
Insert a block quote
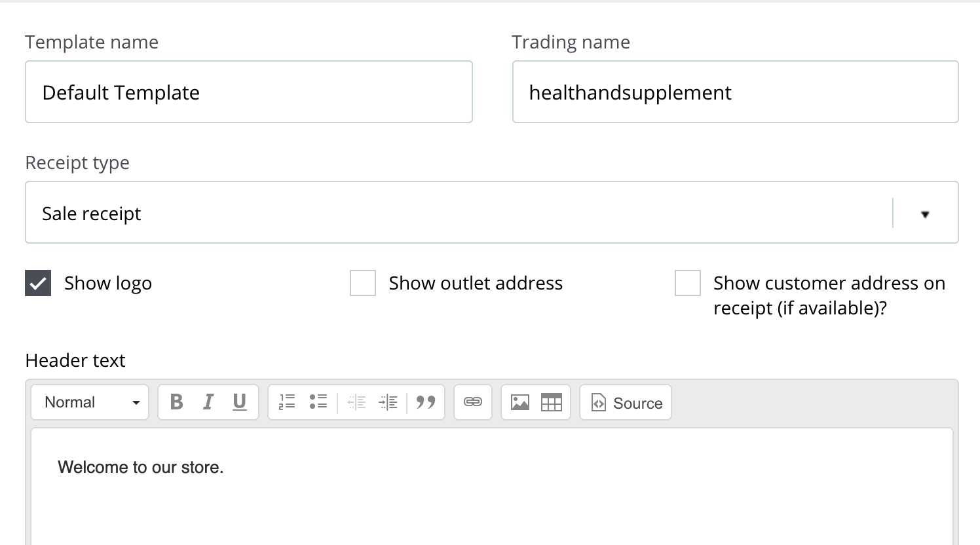pyautogui.click(x=426, y=402)
